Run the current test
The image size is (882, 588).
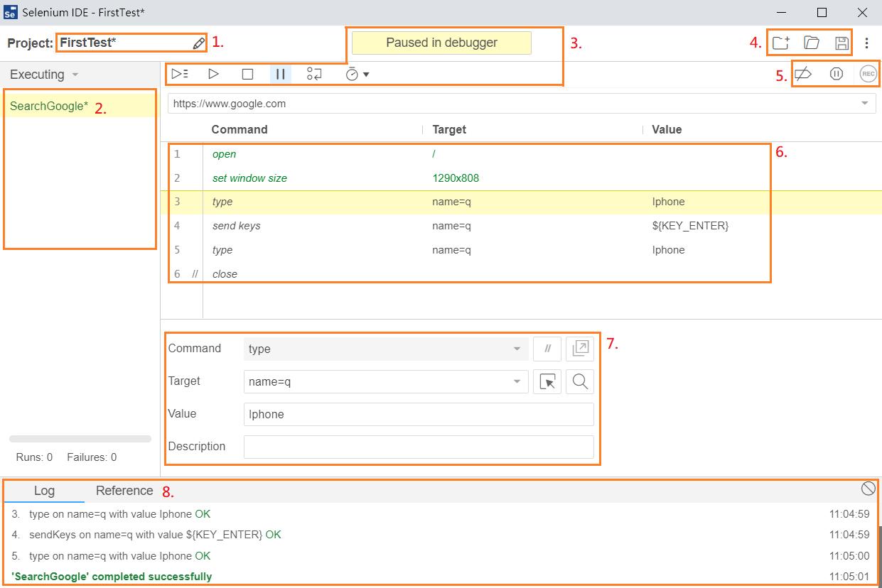pos(213,74)
